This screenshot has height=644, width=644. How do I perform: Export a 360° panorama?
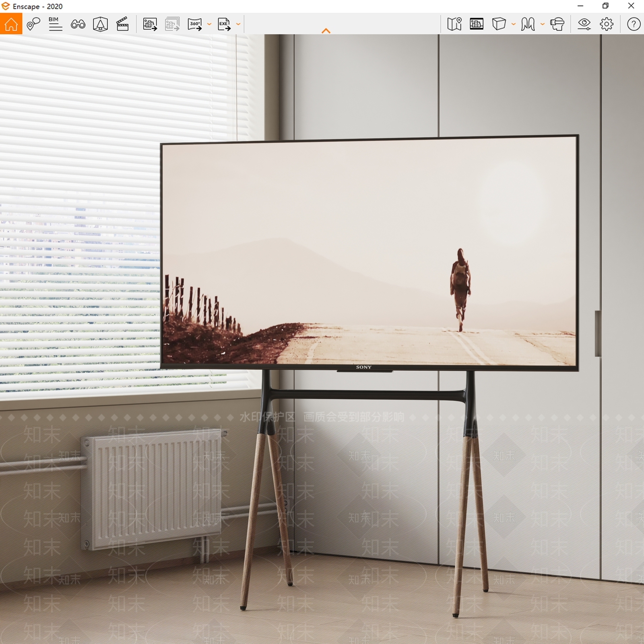coord(195,24)
